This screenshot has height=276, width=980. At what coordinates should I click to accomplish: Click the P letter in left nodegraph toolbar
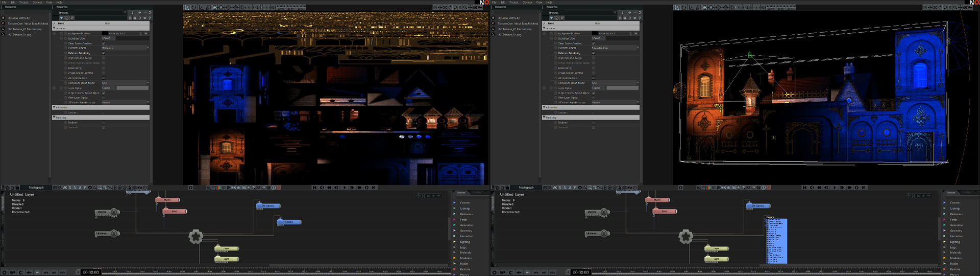tap(85, 188)
